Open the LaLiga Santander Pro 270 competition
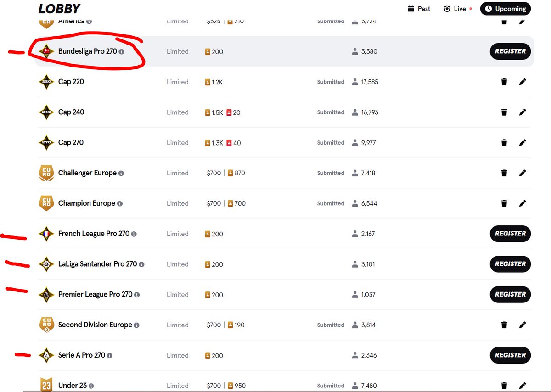The height and width of the screenshot is (392, 551). click(x=98, y=264)
